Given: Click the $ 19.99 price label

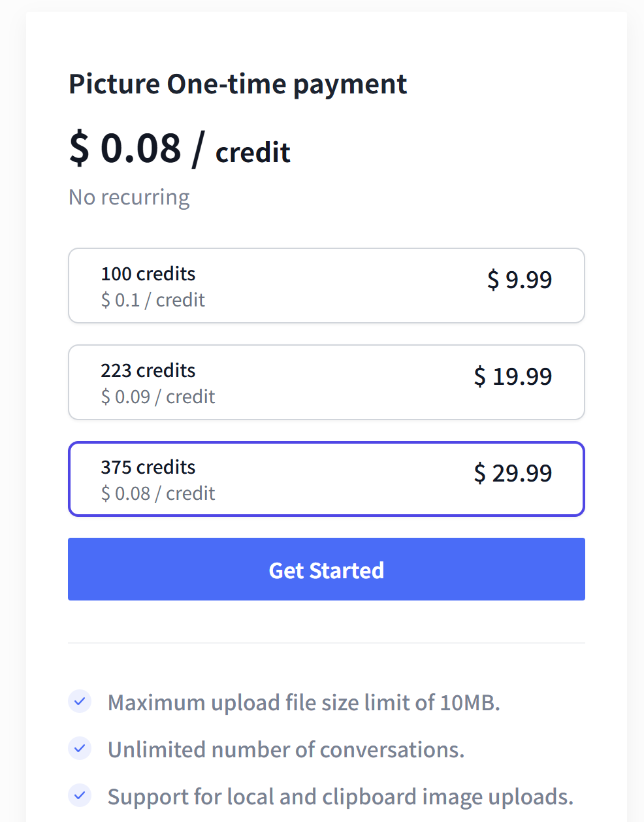Looking at the screenshot, I should (513, 376).
